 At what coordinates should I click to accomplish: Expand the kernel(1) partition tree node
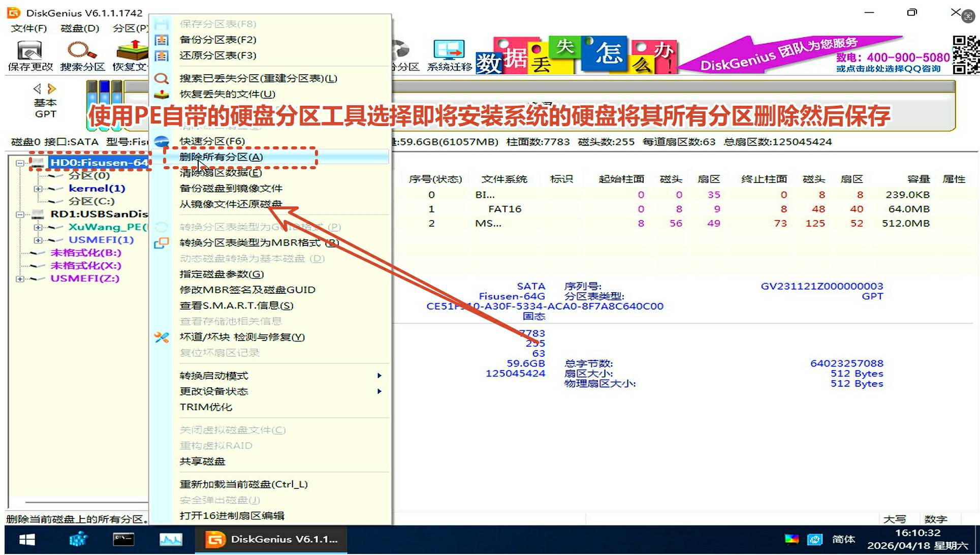click(38, 189)
